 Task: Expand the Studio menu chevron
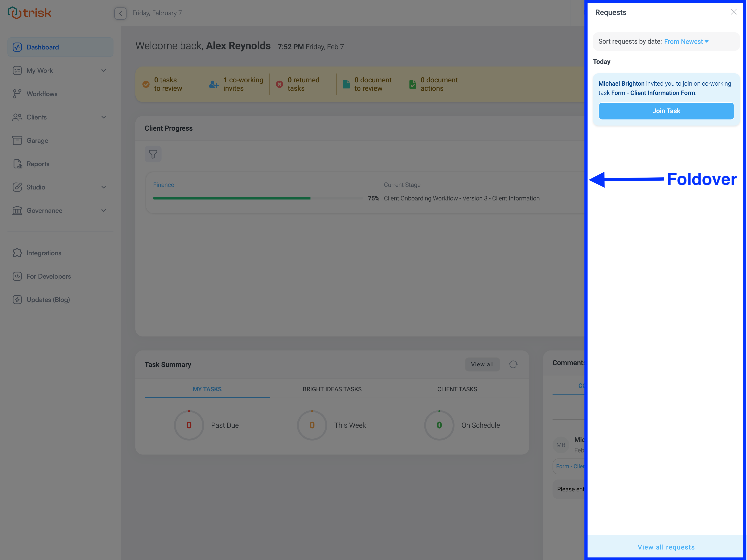(x=104, y=187)
